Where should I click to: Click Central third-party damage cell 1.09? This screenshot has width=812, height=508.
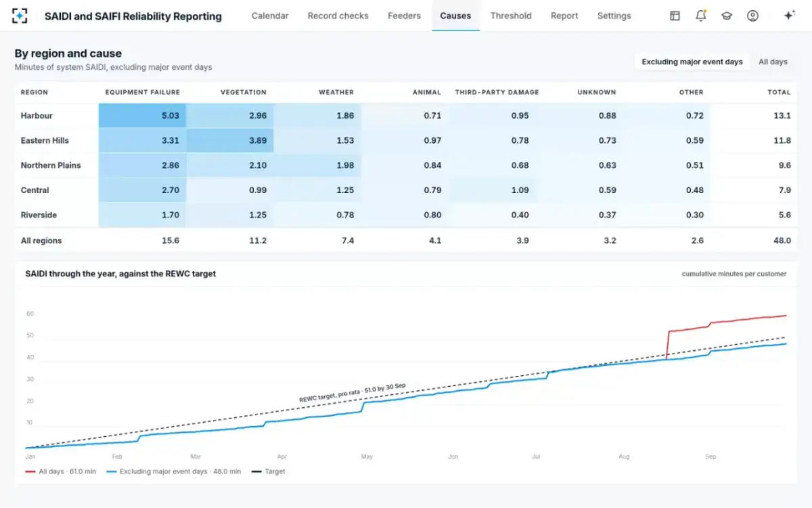[492, 190]
